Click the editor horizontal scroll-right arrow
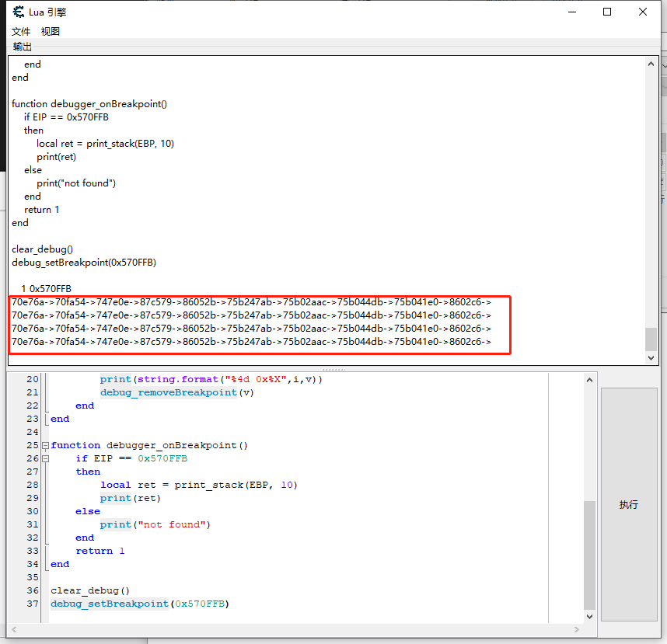 tap(576, 628)
